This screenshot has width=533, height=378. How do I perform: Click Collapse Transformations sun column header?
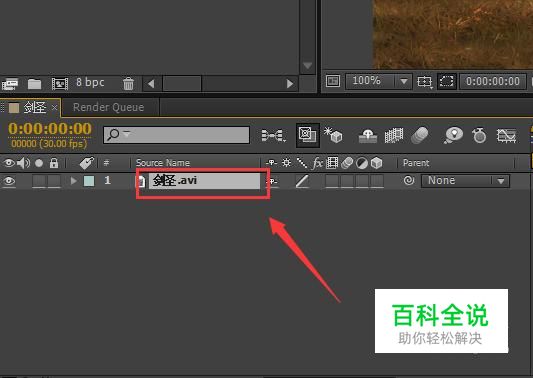287,163
